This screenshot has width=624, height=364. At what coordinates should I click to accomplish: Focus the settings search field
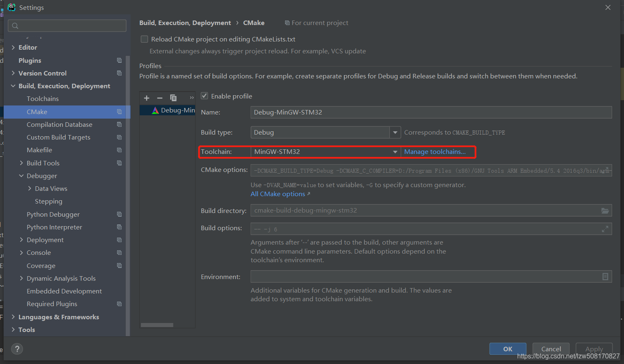[67, 25]
